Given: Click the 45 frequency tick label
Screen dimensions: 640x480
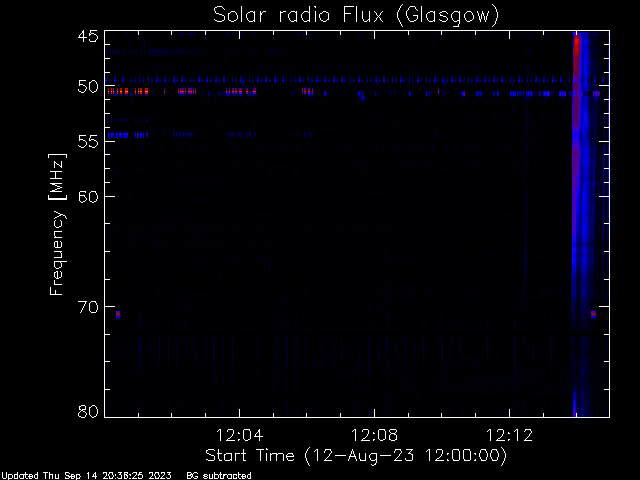Looking at the screenshot, I should [x=88, y=36].
